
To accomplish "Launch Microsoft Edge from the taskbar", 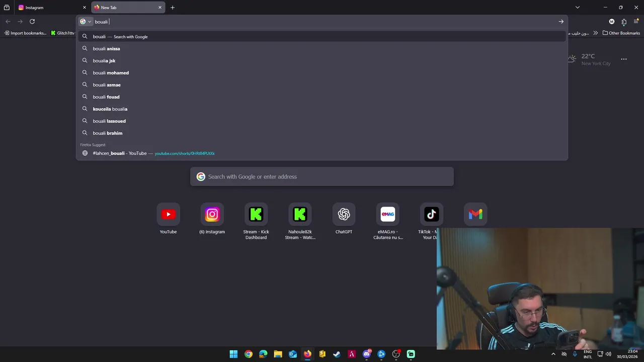I will (x=263, y=354).
